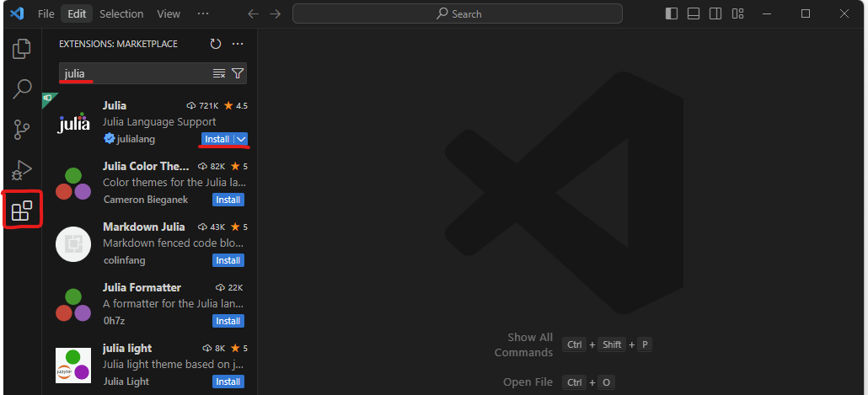Open Install dropdown arrow for Julia extension
868x395 pixels.
coord(241,140)
